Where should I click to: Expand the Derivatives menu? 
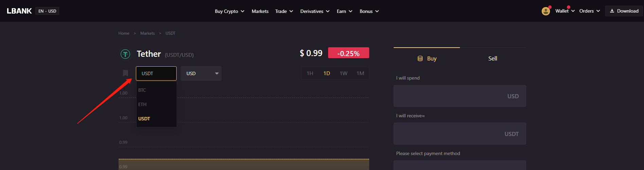click(315, 11)
